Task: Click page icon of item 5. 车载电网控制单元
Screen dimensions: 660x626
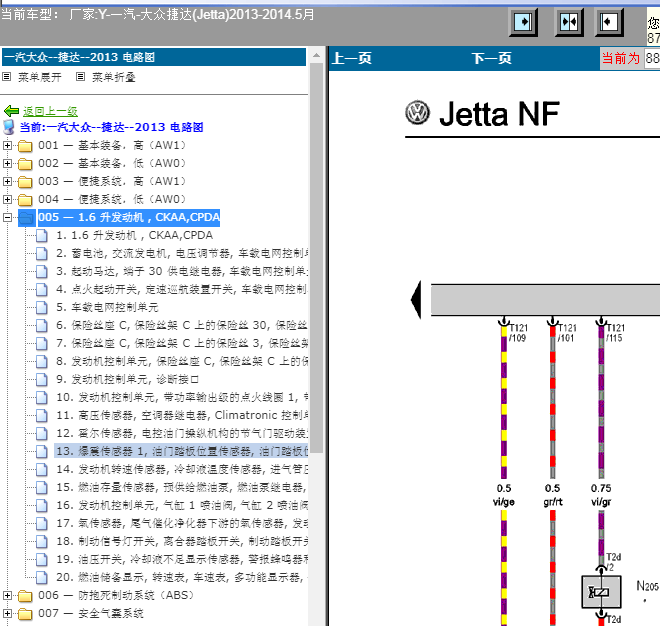Action: [42, 308]
